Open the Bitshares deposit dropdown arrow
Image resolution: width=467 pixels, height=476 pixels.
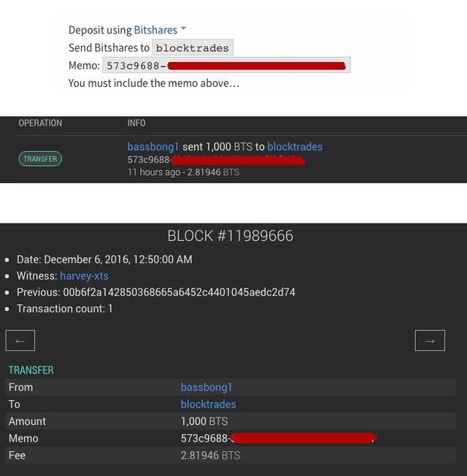coord(183,29)
